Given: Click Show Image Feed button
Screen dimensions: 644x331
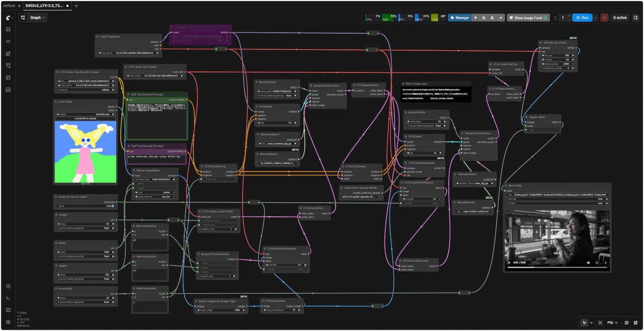Looking at the screenshot, I should click(528, 18).
